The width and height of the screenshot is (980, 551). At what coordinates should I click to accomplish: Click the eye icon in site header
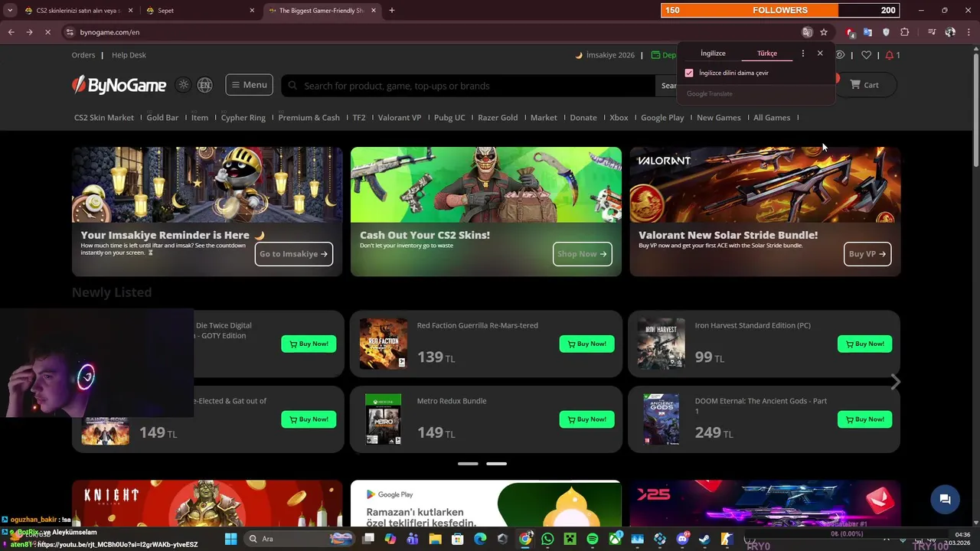point(840,55)
